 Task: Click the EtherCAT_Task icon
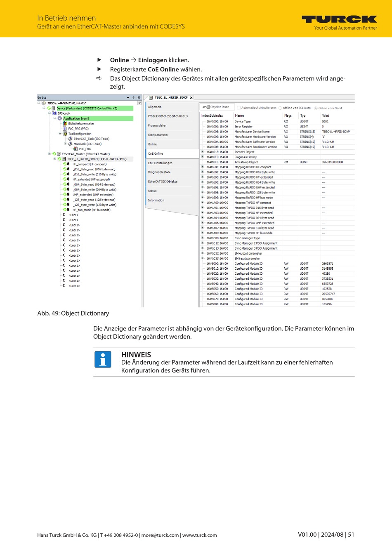70,139
